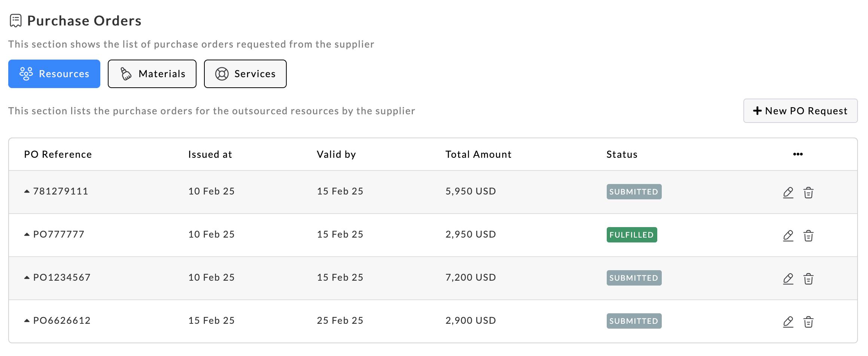Screen dimensions: 868x356
Task: Edit purchase order PO6626612
Action: tap(788, 322)
